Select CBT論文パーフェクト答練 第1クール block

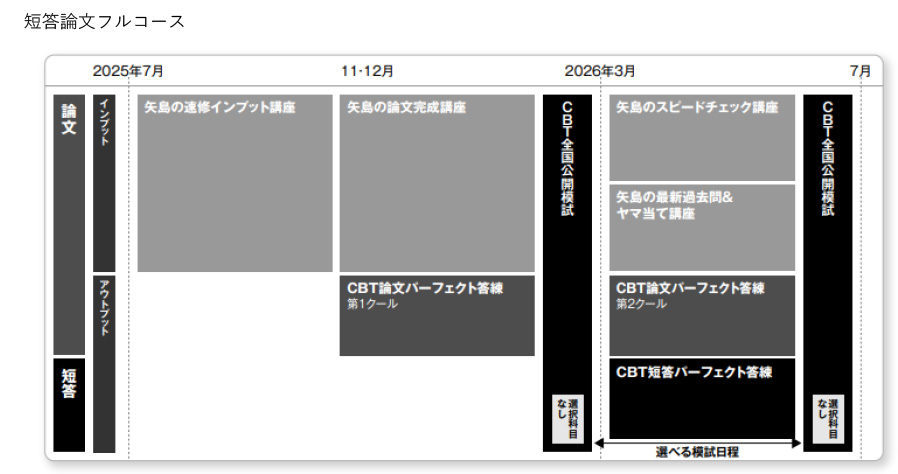coord(438,315)
